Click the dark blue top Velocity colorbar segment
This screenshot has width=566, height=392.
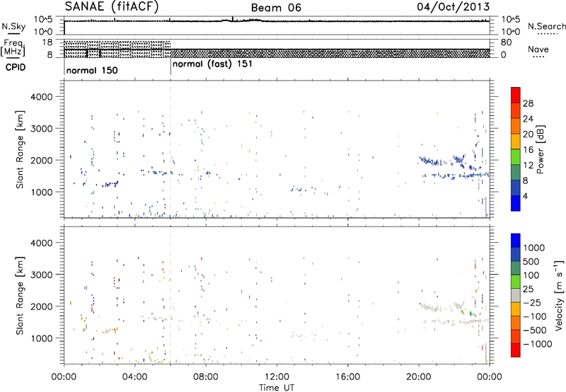coord(516,241)
